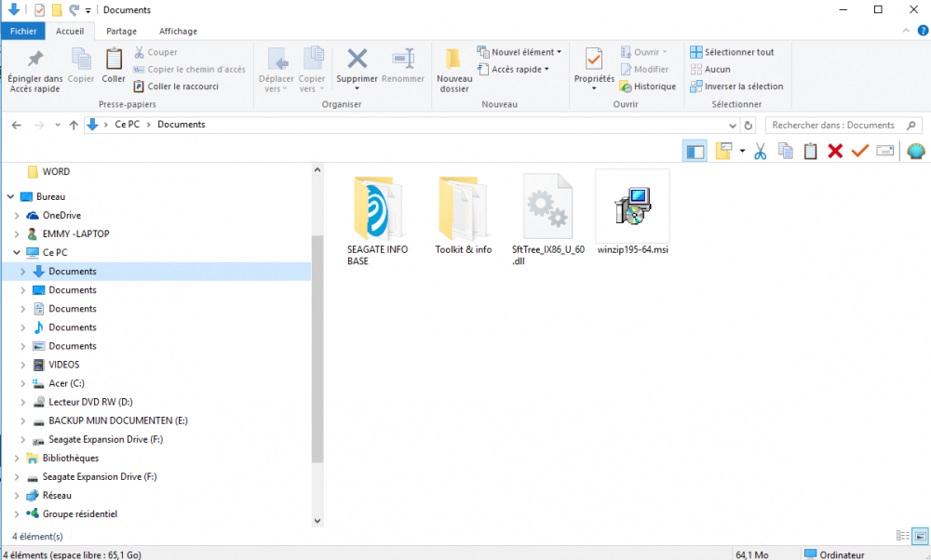Click the red X delete icon in toolbar
The image size is (931, 560).
tap(835, 152)
